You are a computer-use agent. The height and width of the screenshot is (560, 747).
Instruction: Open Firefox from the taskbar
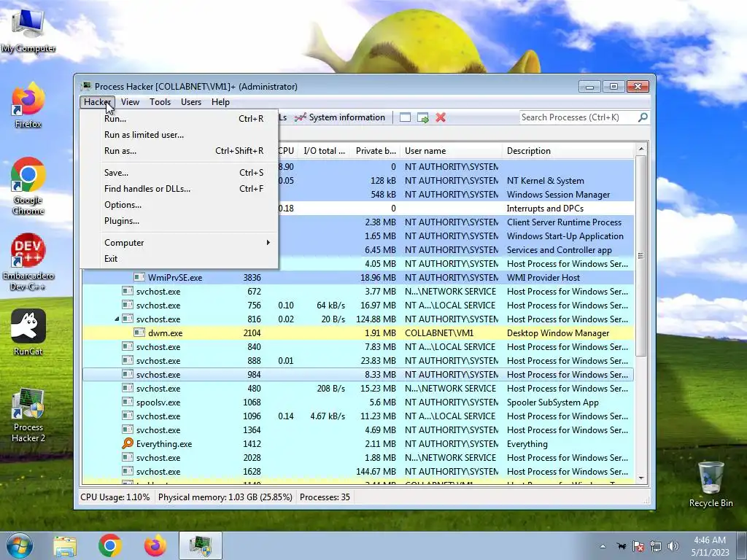click(155, 546)
